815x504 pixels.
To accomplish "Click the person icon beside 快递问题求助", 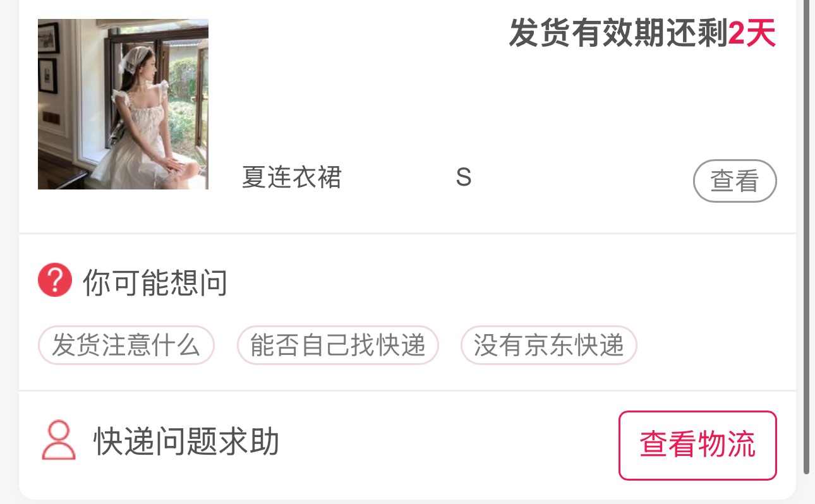I will 58,441.
